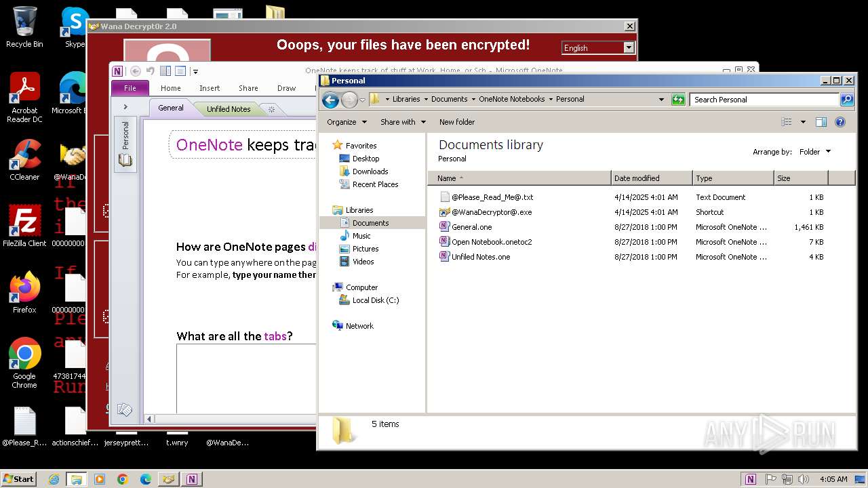Expand the OneNote navigation bar chevron

(125, 107)
